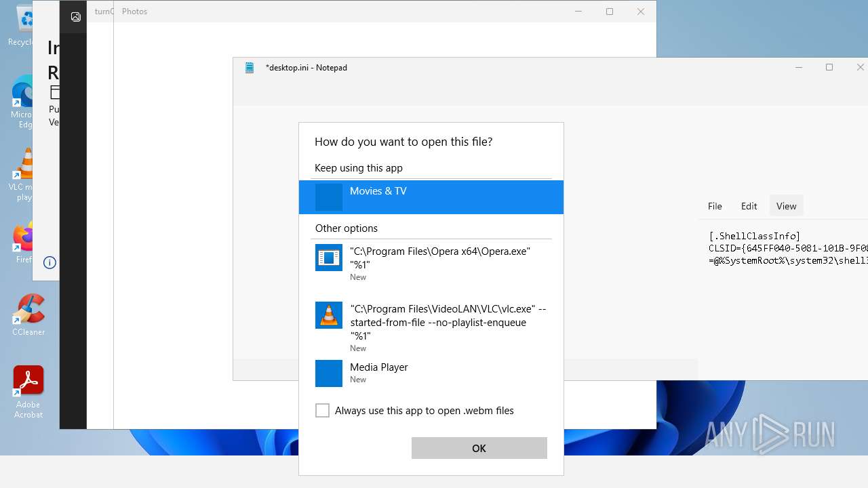Click the VLC cone icon in dialog
This screenshot has width=868, height=488.
[329, 315]
